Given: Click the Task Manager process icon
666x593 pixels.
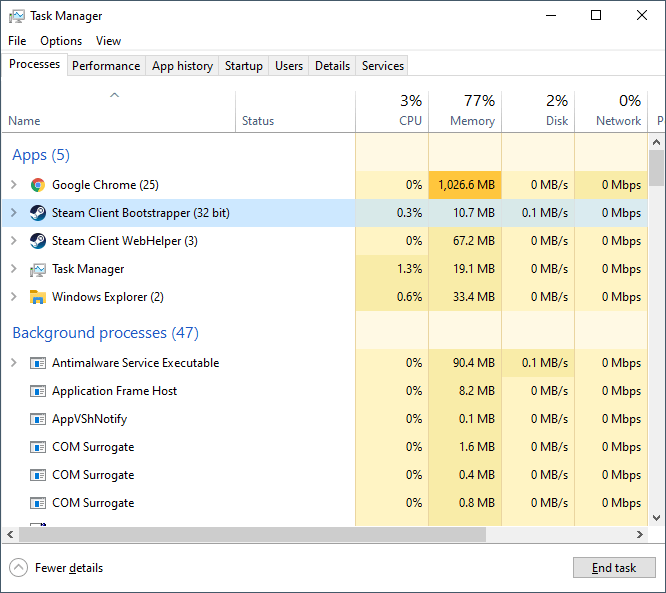Looking at the screenshot, I should [38, 269].
